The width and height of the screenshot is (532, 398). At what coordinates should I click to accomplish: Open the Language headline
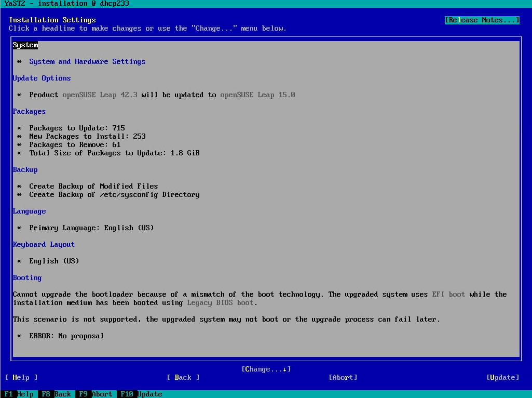[29, 211]
